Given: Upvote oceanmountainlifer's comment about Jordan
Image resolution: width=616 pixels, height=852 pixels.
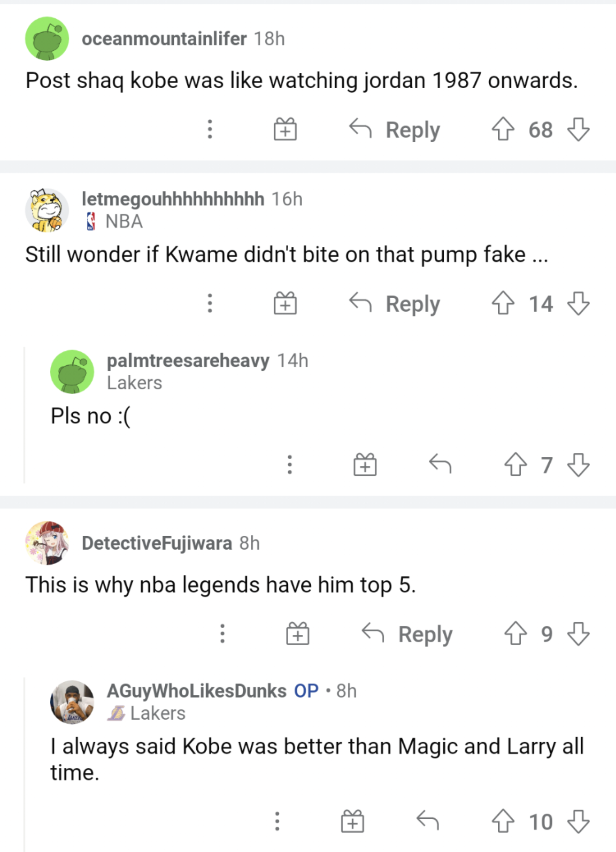Looking at the screenshot, I should [503, 129].
